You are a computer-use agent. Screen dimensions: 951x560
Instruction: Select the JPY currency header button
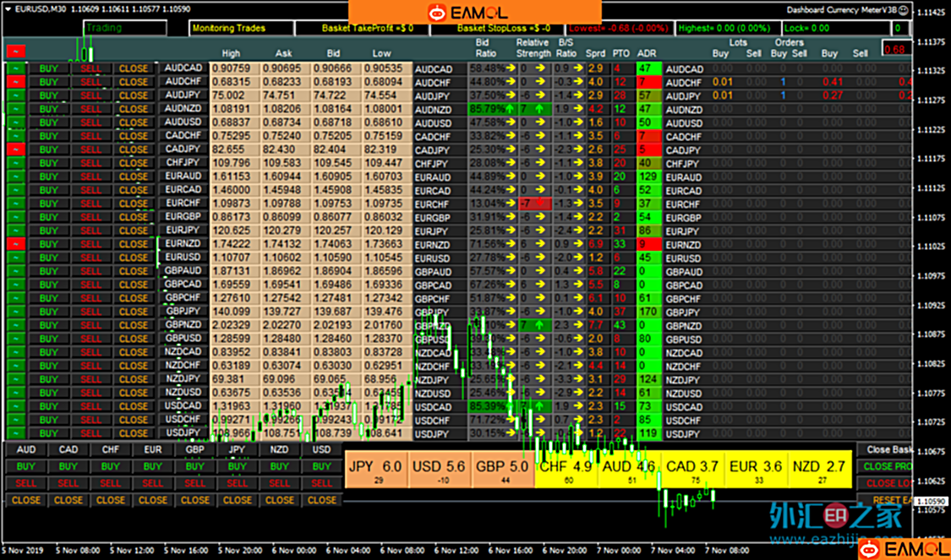tap(237, 450)
